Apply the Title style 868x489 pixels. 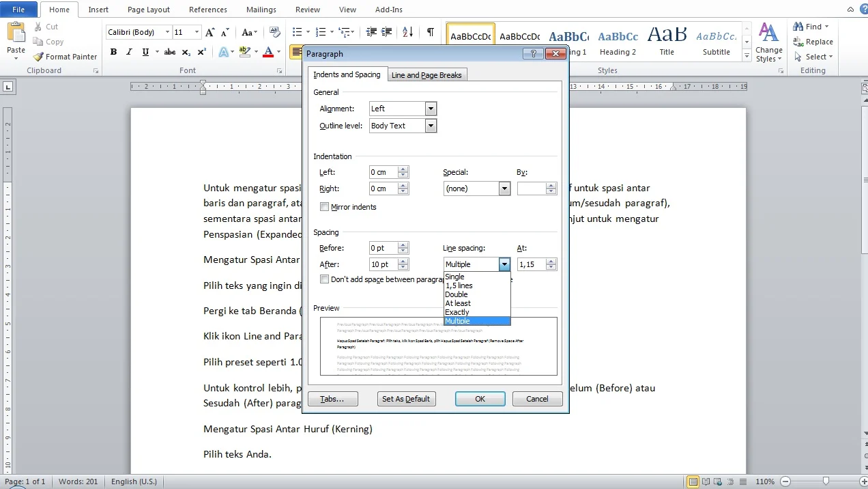pos(667,42)
